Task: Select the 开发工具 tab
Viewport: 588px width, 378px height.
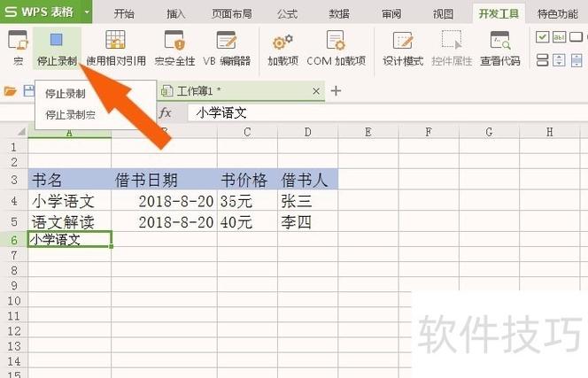Action: (499, 14)
